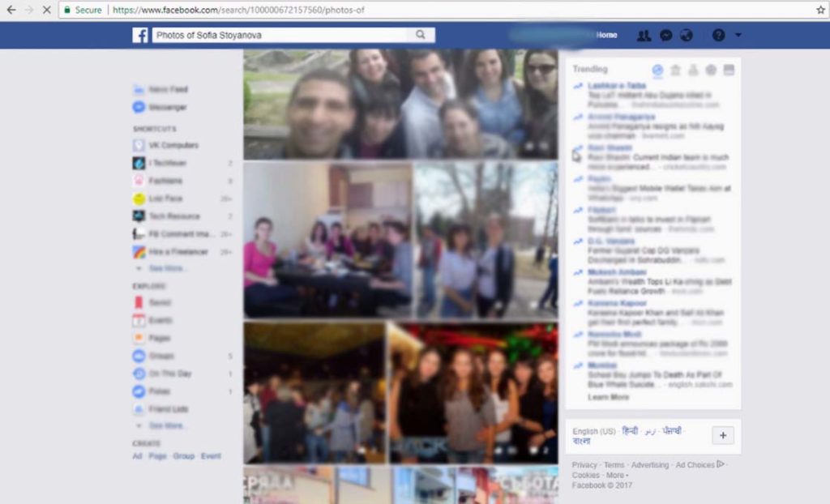Click Advertising footer link

coord(650,465)
